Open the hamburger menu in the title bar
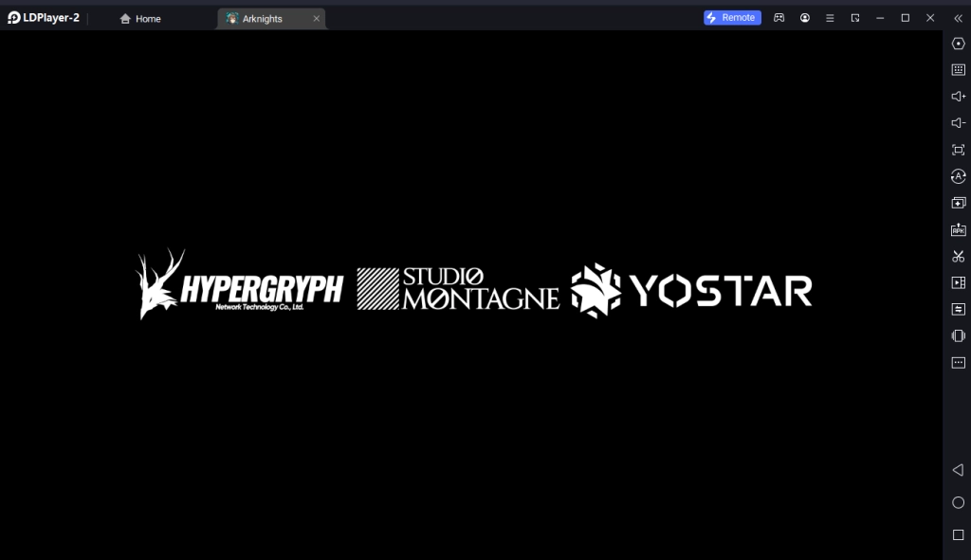The width and height of the screenshot is (971, 560). 830,19
